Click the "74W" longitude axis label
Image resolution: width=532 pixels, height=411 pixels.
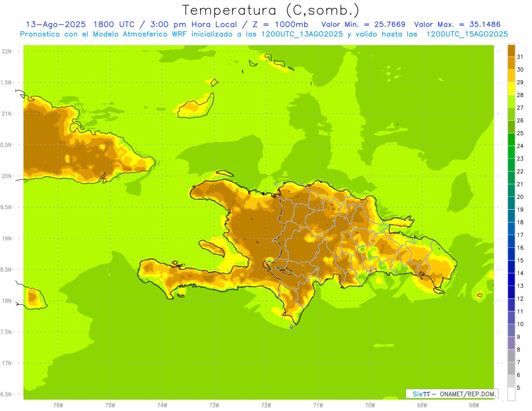(x=162, y=405)
